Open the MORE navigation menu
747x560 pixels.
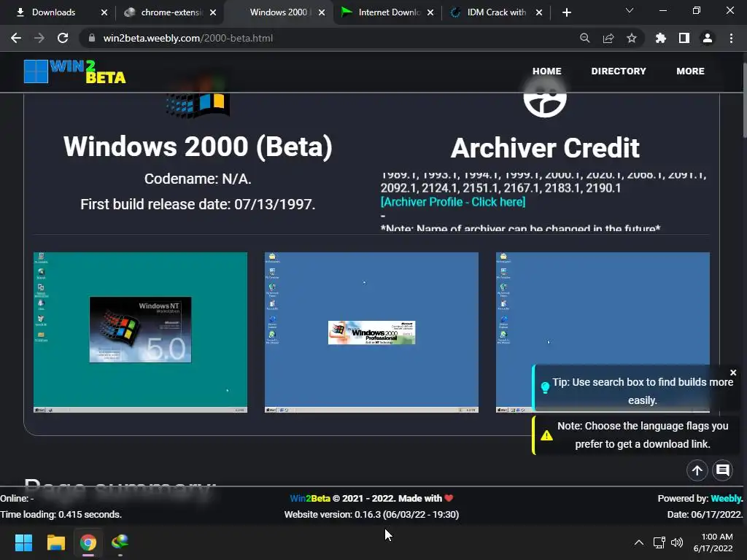[690, 71]
